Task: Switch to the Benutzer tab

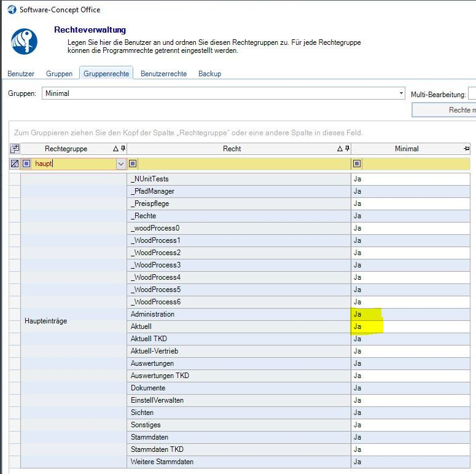Action: tap(21, 74)
